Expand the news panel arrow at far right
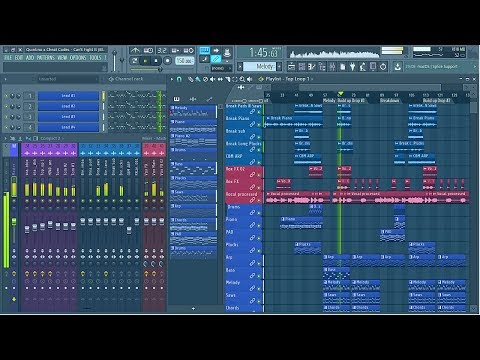Viewport: 480px width, 360px height. tap(475, 67)
